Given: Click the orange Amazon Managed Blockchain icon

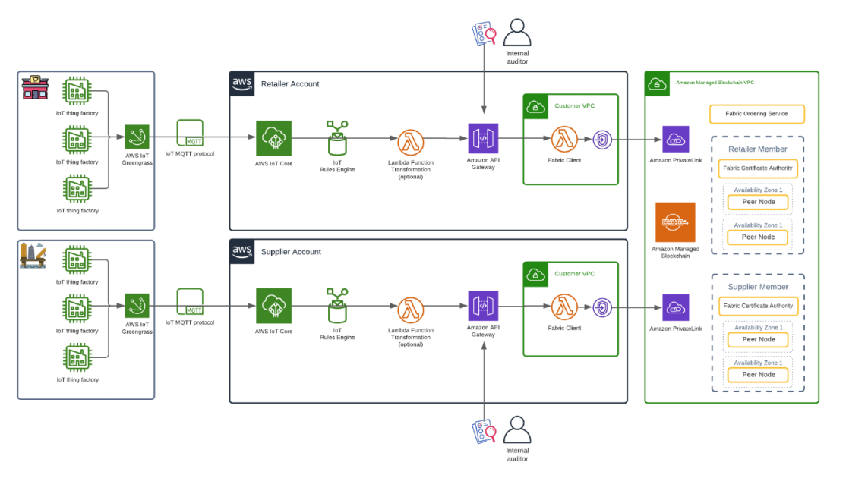Looking at the screenshot, I should (675, 222).
